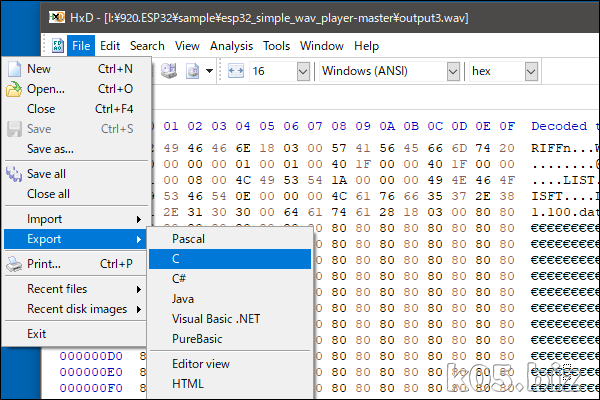600x400 pixels.
Task: Open the Tools menu
Action: tap(276, 46)
